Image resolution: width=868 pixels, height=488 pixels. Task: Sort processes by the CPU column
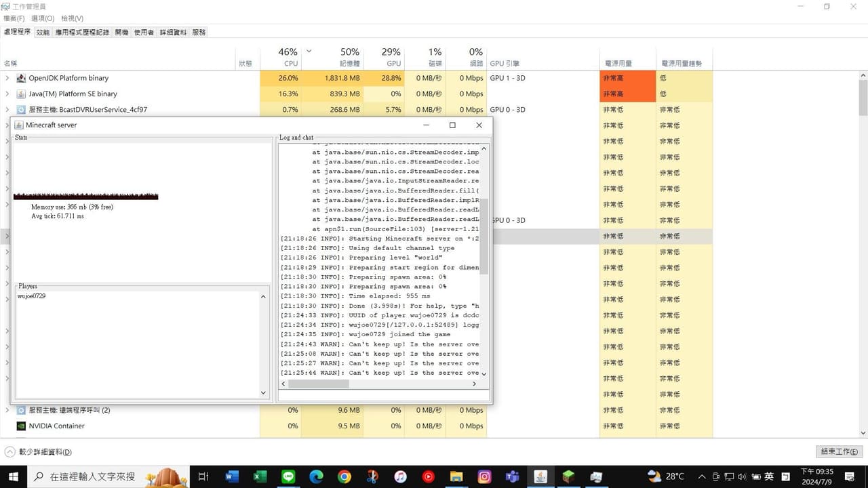pos(279,58)
